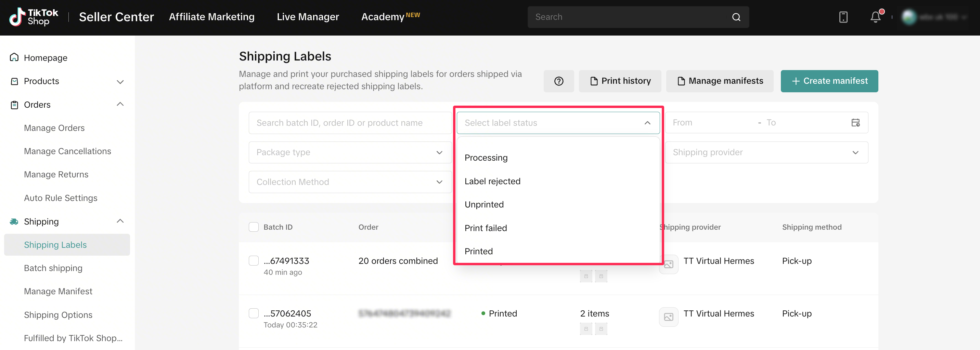This screenshot has height=350, width=980.
Task: Click product image thumbnail for batch 57062405
Action: pyautogui.click(x=668, y=317)
